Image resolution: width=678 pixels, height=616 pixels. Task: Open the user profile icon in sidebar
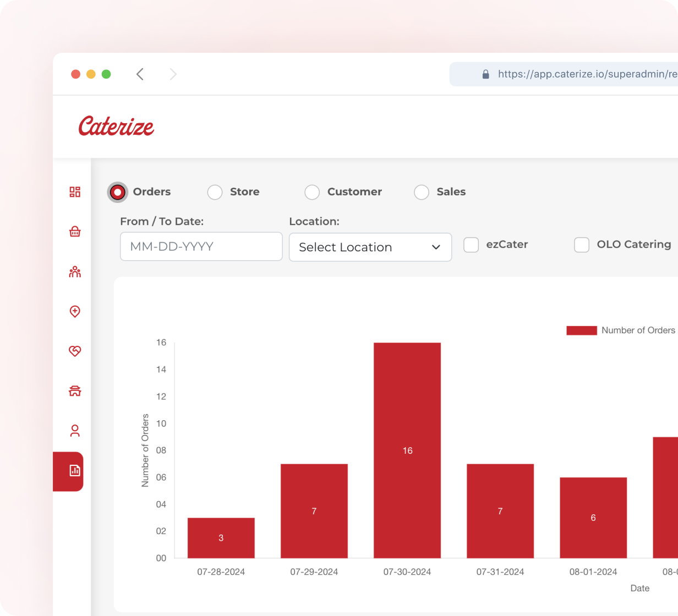pyautogui.click(x=75, y=431)
